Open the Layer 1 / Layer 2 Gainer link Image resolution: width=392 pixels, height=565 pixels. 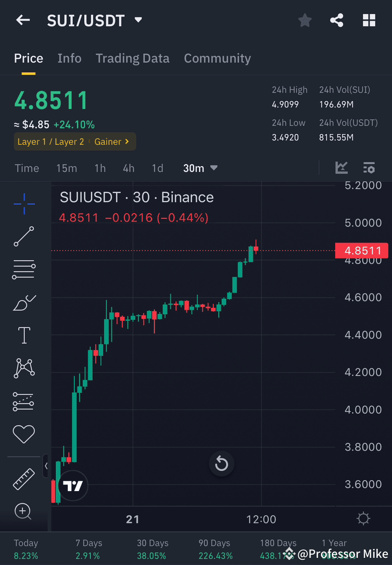[74, 141]
